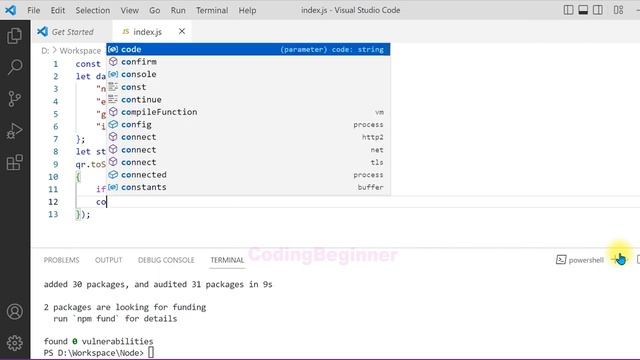Image resolution: width=640 pixels, height=360 pixels.
Task: Select the 'connect' tls suggestion
Action: (248, 162)
